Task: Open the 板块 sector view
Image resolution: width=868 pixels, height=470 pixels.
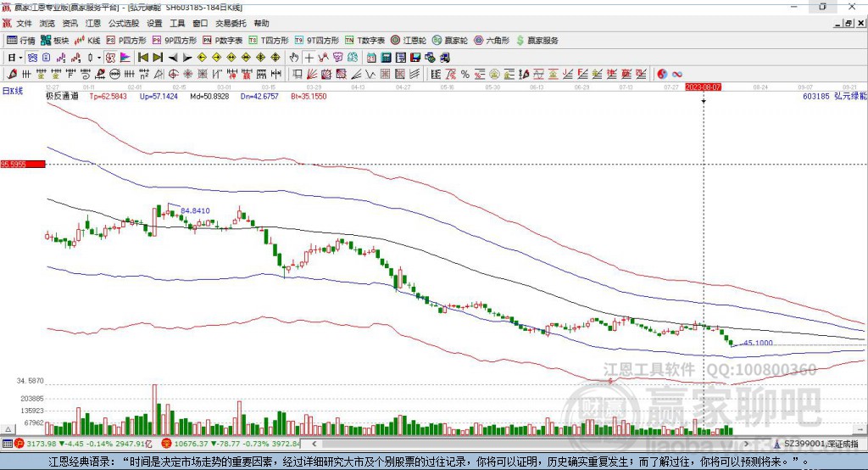Action: pos(55,41)
